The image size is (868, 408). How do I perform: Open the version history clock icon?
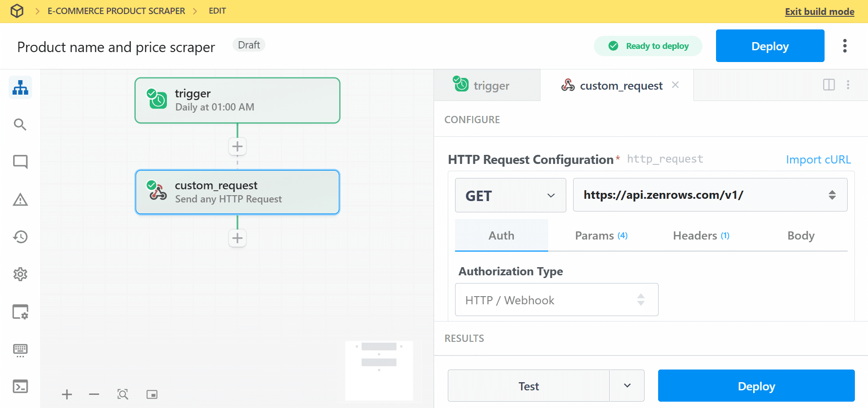tap(20, 237)
